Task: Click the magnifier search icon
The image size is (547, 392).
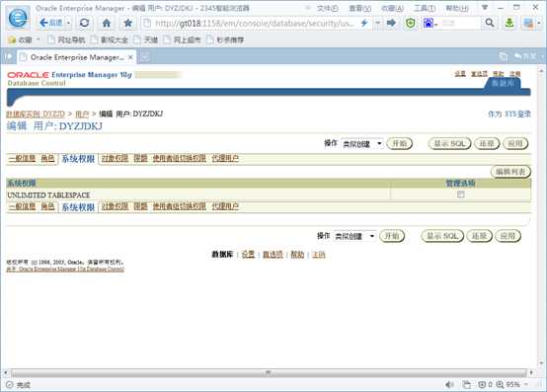Action: pyautogui.click(x=490, y=23)
